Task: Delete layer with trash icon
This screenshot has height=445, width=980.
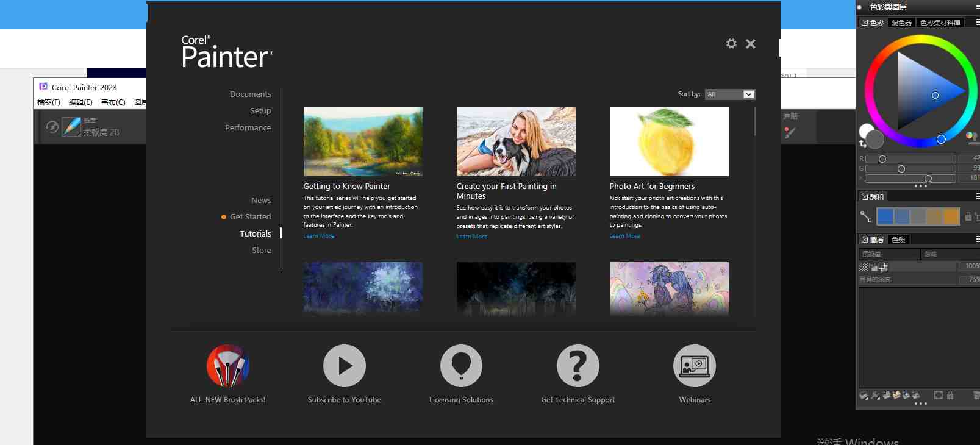Action: click(x=976, y=395)
